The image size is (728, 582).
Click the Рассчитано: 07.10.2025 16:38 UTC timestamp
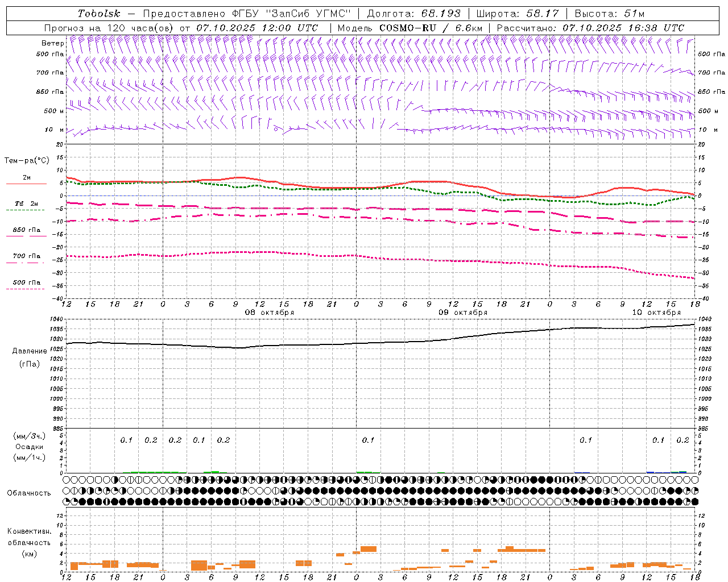[590, 28]
